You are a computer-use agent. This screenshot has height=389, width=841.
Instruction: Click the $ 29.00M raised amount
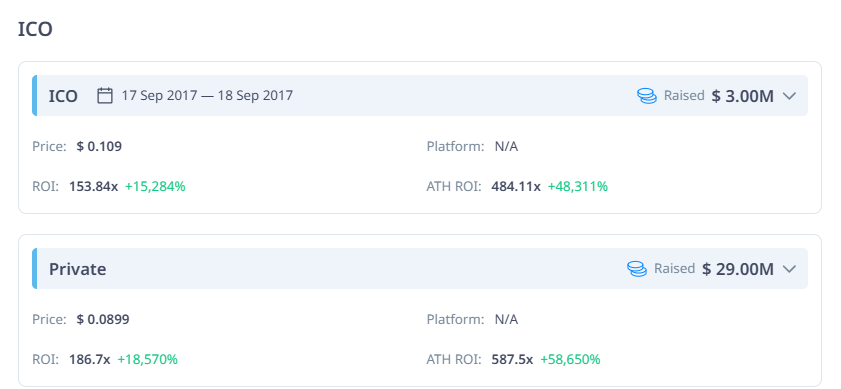pos(737,269)
